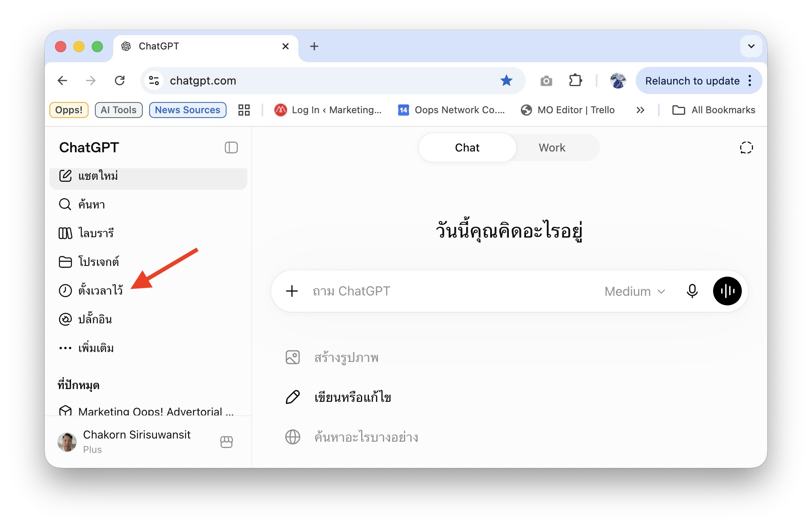Open the Medium model effort dropdown
This screenshot has height=527, width=812.
click(635, 291)
